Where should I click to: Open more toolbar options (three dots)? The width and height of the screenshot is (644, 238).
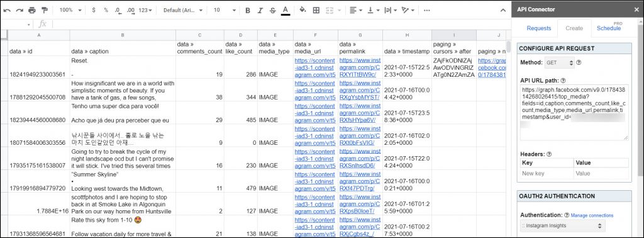point(427,10)
